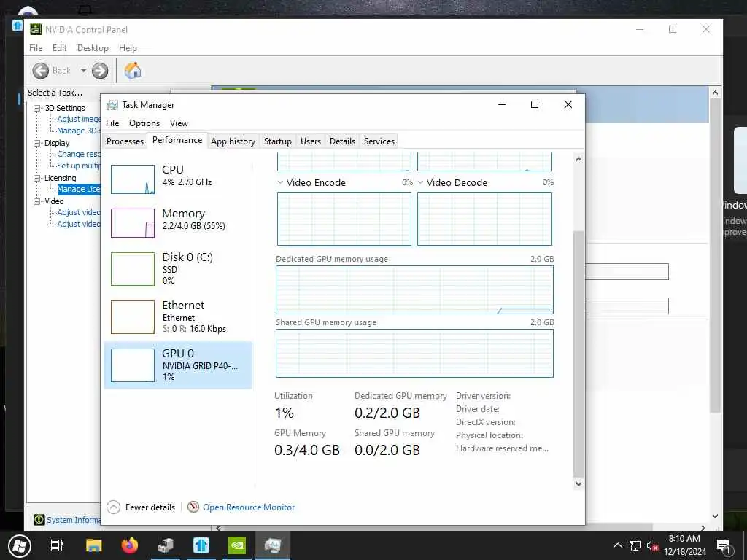
Task: Open the Video Encode engine dropdown
Action: point(280,182)
